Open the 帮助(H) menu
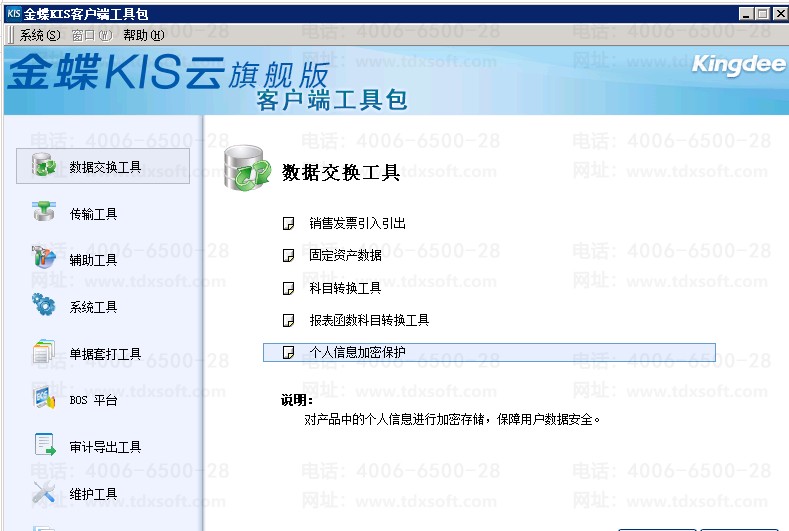Screen dimensions: 789x531 [143, 35]
